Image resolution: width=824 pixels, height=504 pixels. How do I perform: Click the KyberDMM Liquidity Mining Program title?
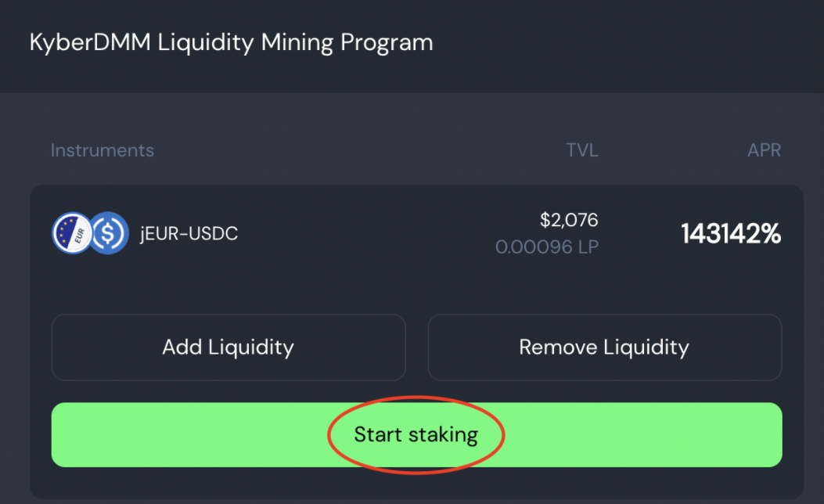231,41
